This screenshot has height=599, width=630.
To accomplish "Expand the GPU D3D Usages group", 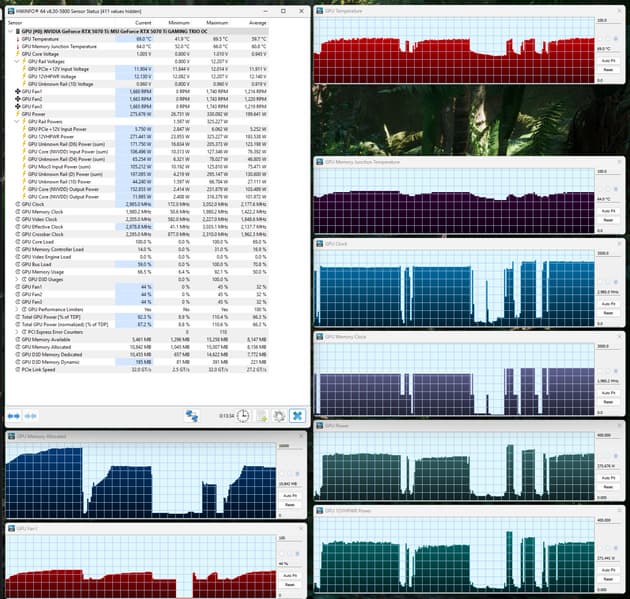I will pyautogui.click(x=17, y=279).
